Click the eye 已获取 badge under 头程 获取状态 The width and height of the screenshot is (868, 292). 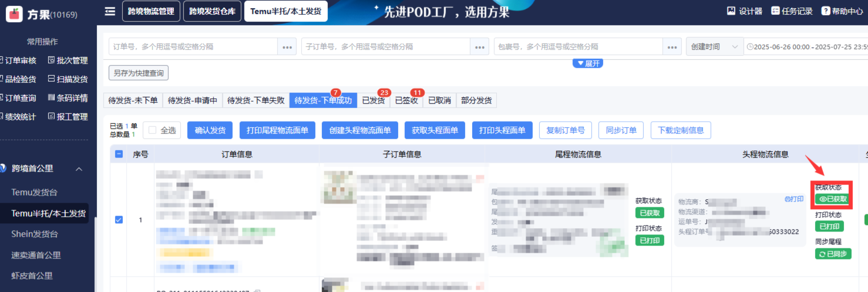coord(833,199)
